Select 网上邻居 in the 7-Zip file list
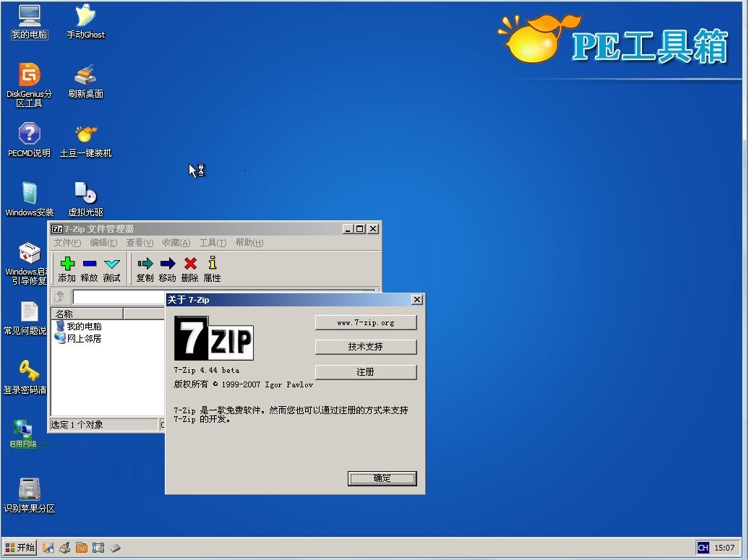 click(79, 338)
